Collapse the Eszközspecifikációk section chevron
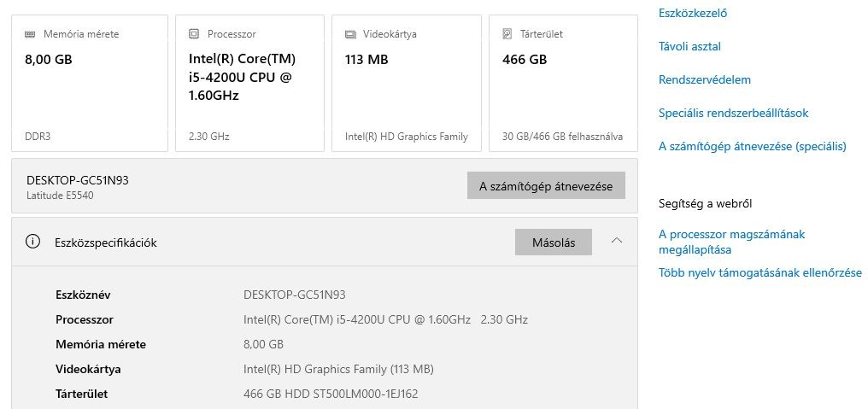The height and width of the screenshot is (409, 868). (x=617, y=242)
